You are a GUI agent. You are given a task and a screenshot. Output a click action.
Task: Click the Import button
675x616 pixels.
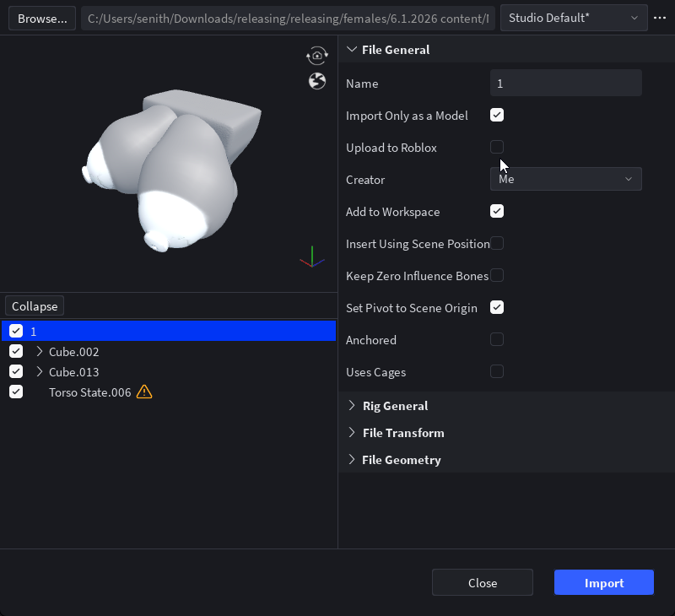(x=604, y=583)
